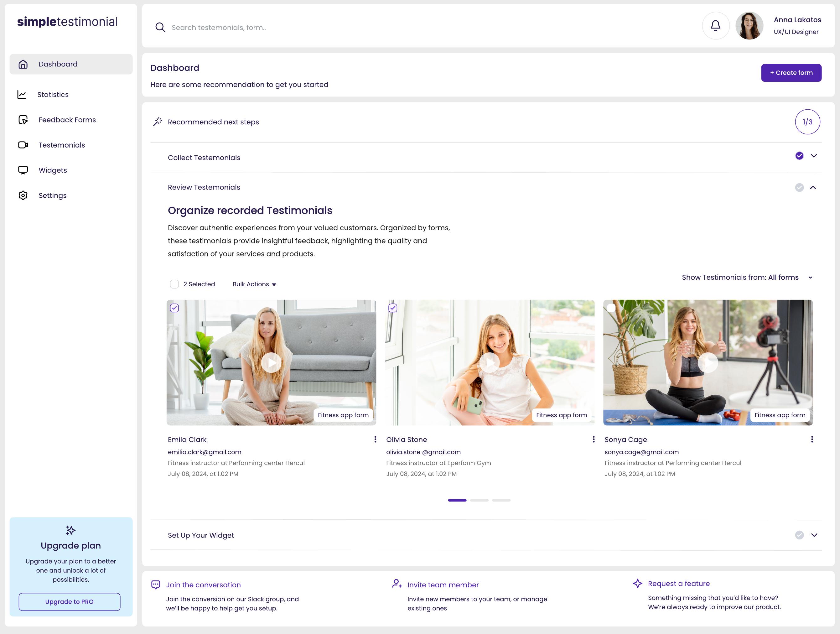Click the Collect Testemonials row title
This screenshot has width=840, height=634.
pos(204,158)
